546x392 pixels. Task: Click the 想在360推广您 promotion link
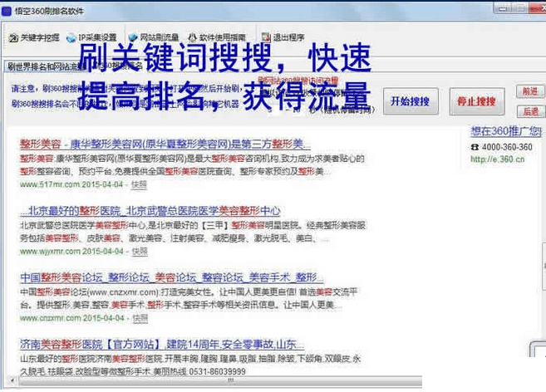505,131
